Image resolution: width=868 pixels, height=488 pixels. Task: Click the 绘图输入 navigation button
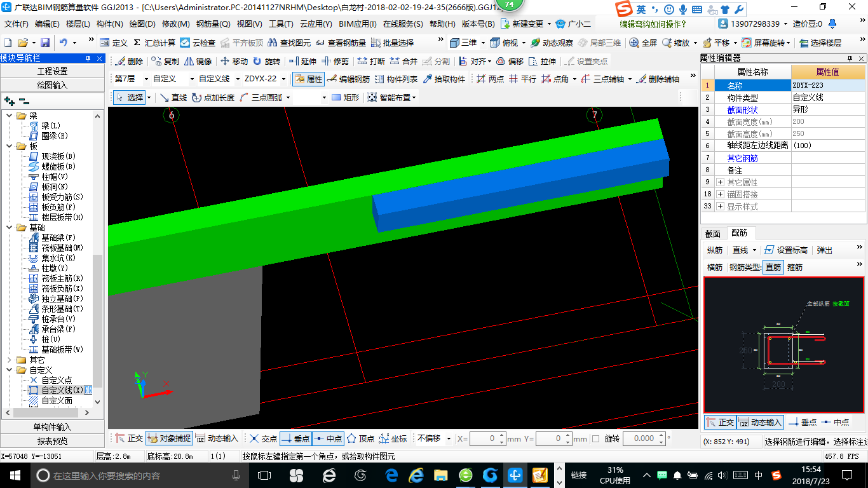tap(52, 85)
